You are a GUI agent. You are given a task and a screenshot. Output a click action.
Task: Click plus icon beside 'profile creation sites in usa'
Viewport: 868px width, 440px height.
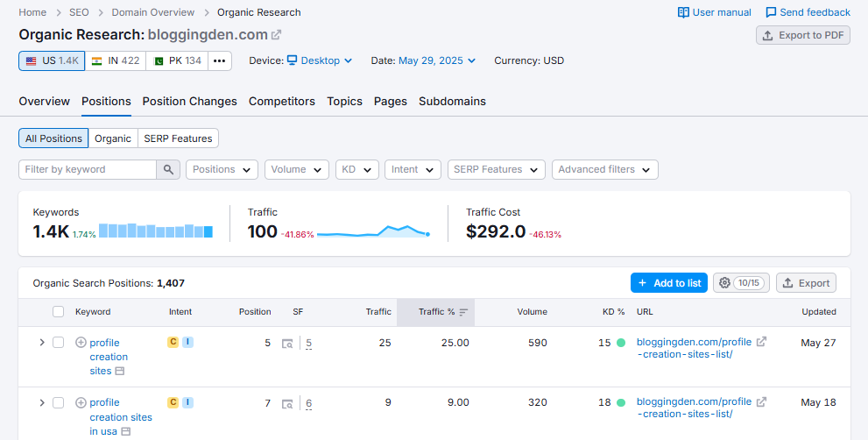point(81,403)
